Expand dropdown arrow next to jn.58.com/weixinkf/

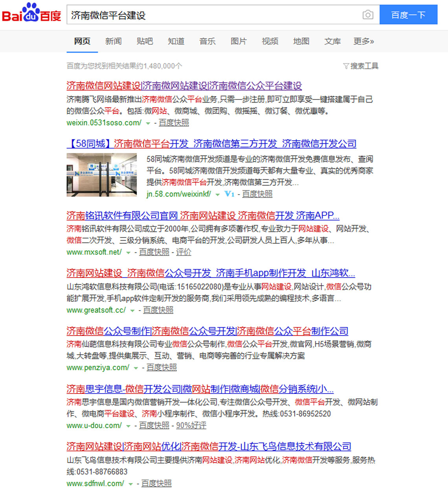[217, 194]
